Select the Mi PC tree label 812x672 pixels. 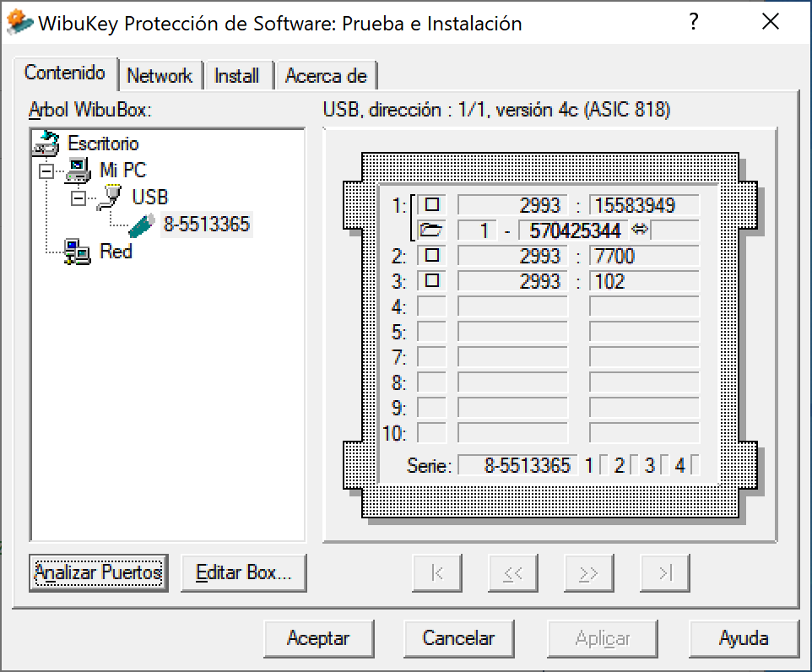click(122, 171)
